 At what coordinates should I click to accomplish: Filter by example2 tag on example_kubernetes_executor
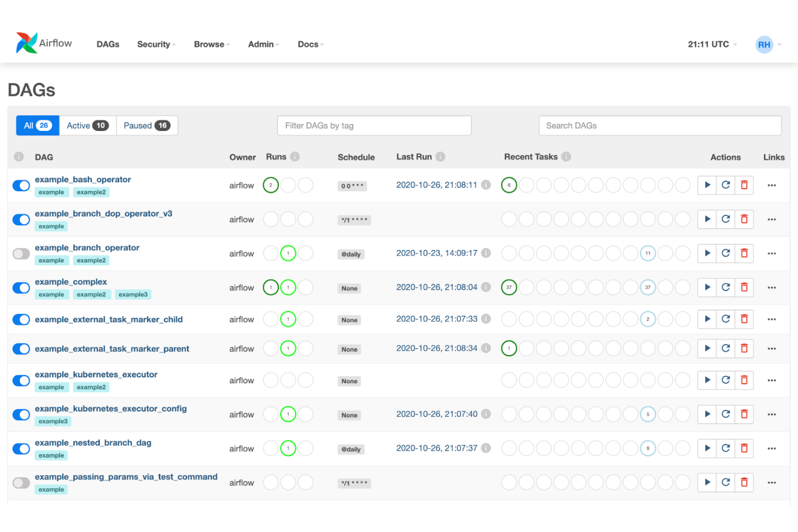91,387
